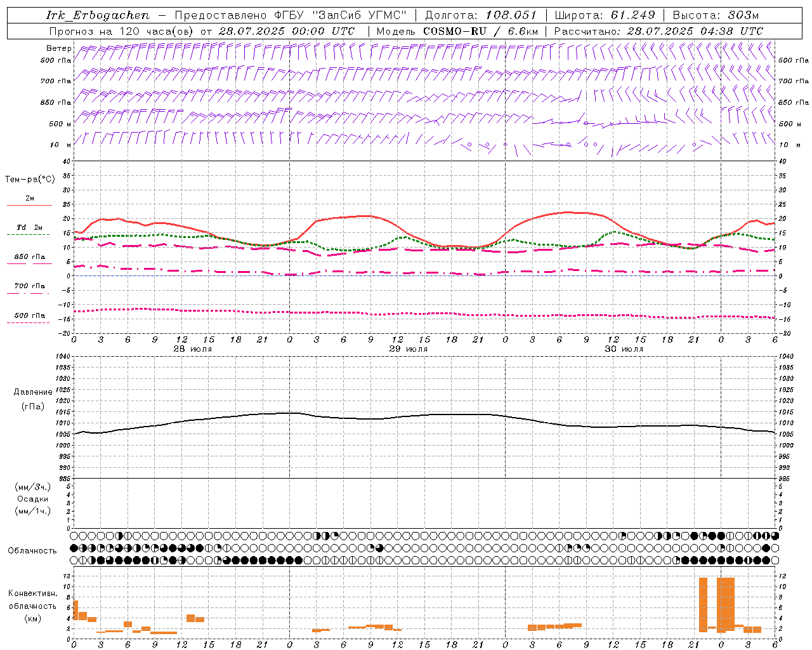Click the "29 июля" date label
Image resolution: width=812 pixels, height=650 pixels.
408,349
